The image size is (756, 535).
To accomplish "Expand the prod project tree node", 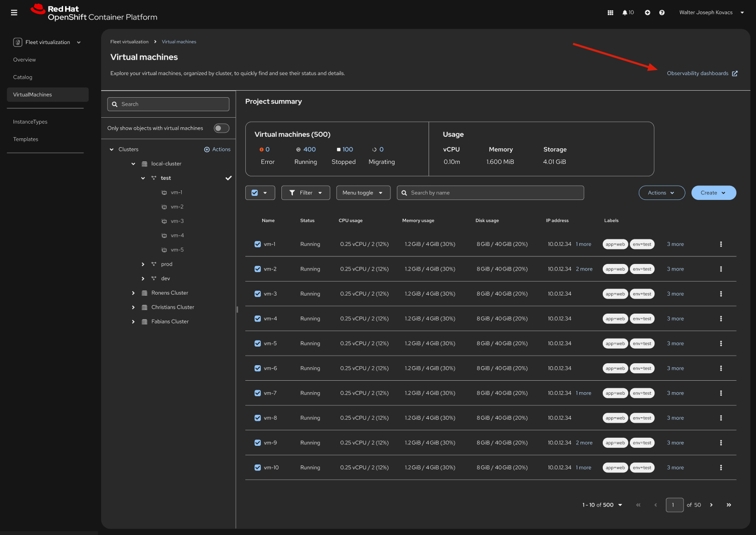I will [x=143, y=264].
